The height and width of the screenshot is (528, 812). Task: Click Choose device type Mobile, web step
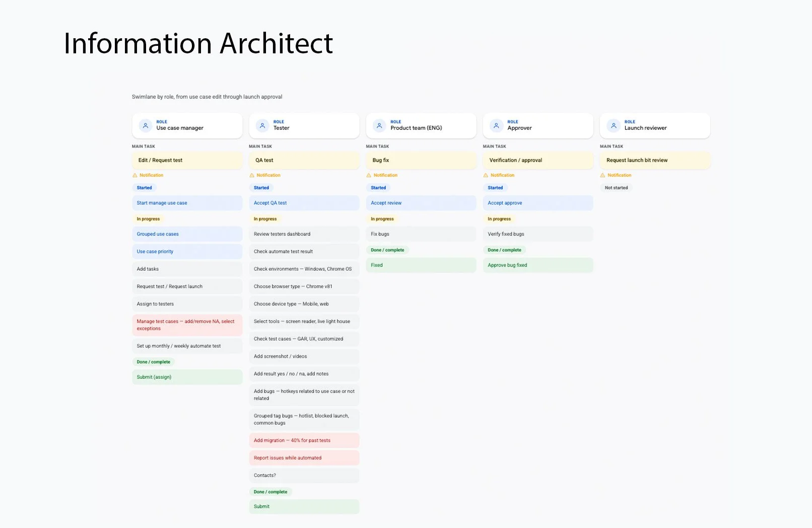304,304
